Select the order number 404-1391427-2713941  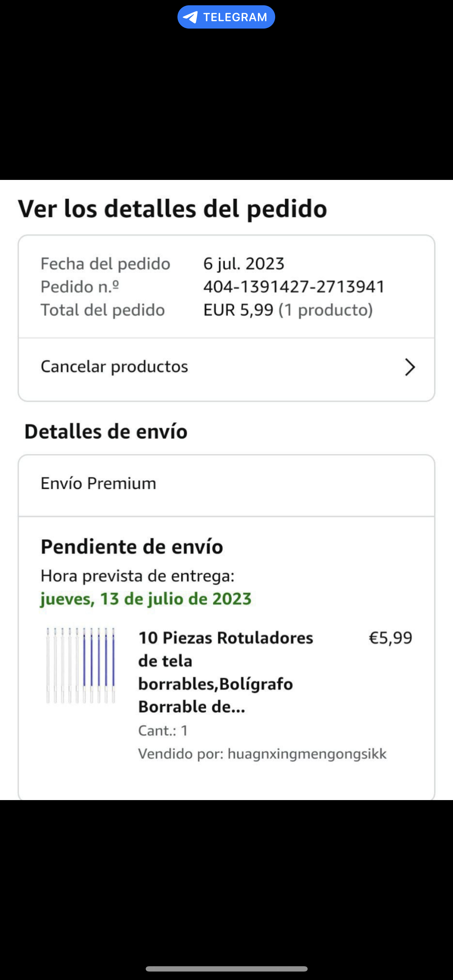[294, 287]
